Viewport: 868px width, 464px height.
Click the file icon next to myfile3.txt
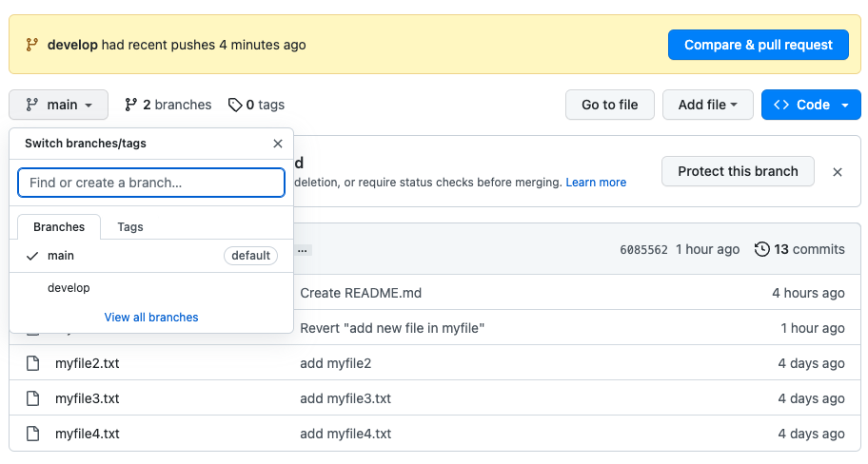tap(33, 398)
